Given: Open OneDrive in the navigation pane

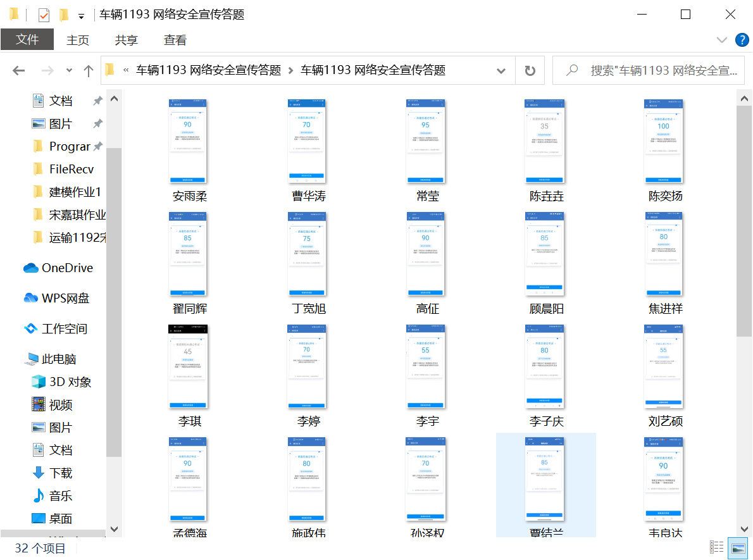Looking at the screenshot, I should coord(66,268).
